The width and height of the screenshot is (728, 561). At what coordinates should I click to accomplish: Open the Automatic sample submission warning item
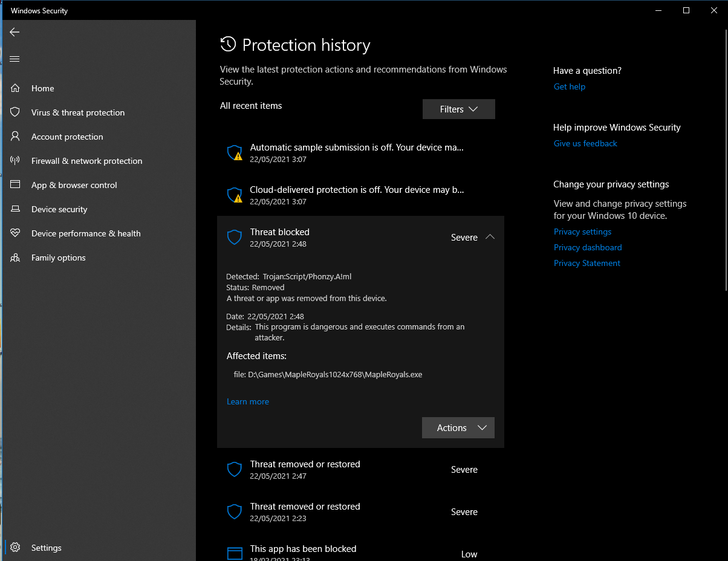tap(357, 152)
